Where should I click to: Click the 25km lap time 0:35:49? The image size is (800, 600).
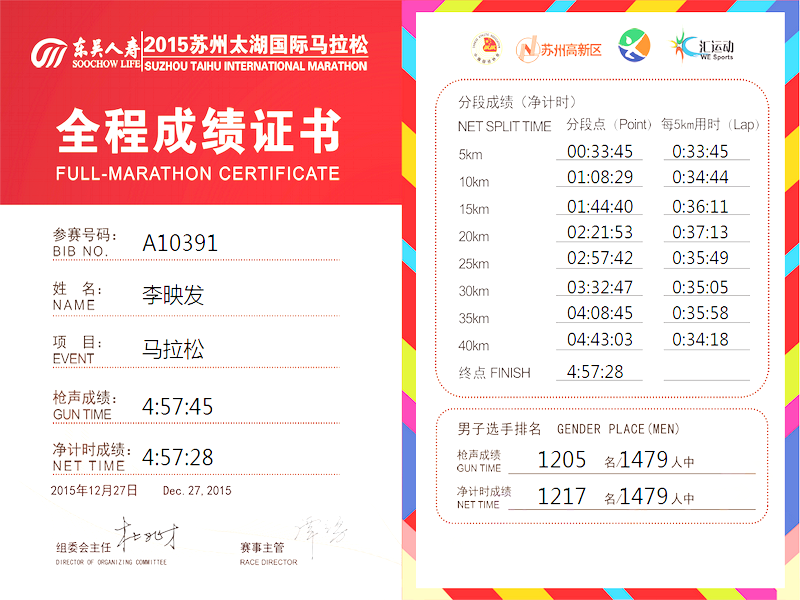(700, 258)
